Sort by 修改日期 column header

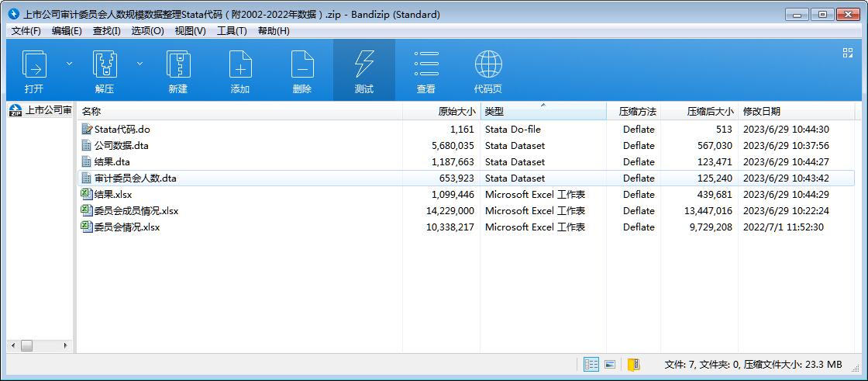[796, 112]
